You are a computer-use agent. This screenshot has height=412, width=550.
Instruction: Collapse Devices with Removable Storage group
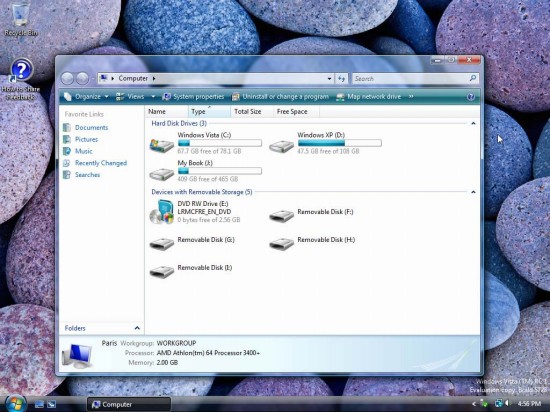[x=473, y=192]
